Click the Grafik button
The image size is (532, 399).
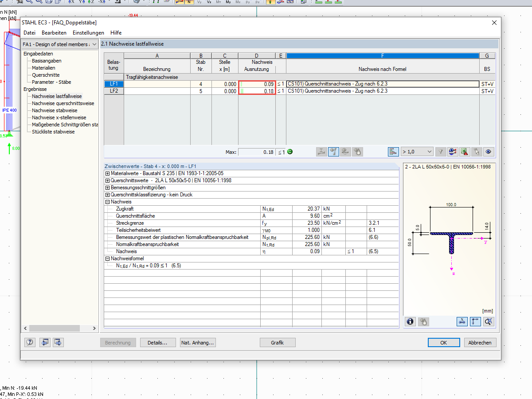point(278,342)
